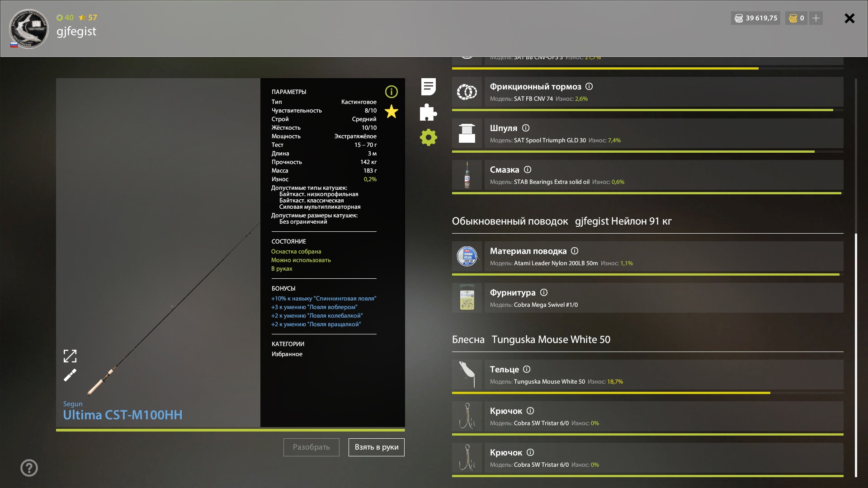Show info for Фурнитура
The height and width of the screenshot is (488, 868).
[x=544, y=292]
